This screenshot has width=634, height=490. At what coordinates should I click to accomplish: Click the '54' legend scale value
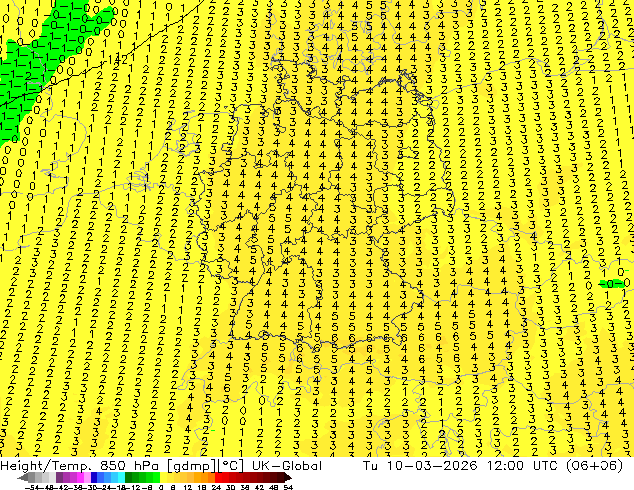(x=288, y=487)
